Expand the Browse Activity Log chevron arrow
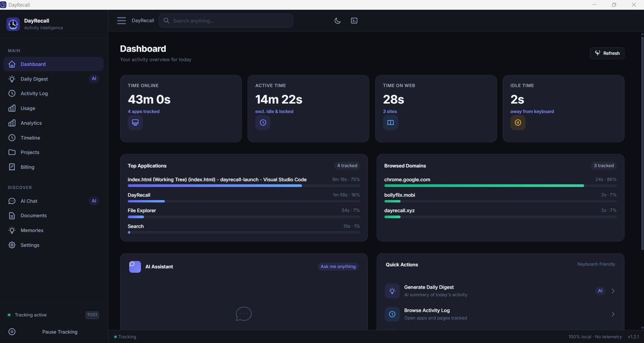Screen dimensions: 644x343 (613, 314)
